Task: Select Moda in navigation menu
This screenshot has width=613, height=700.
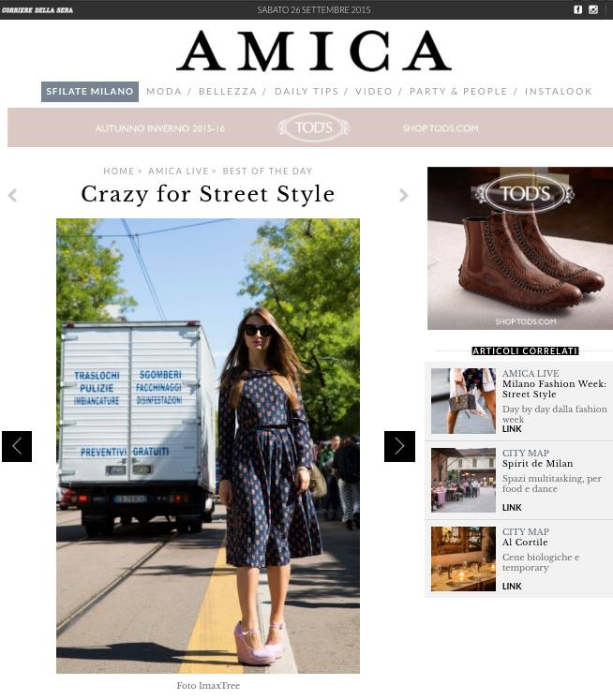Action: [x=164, y=92]
